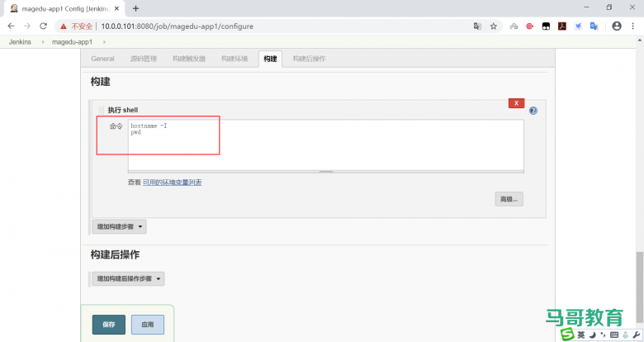
Task: Click the 应用 apply button
Action: coord(148,325)
